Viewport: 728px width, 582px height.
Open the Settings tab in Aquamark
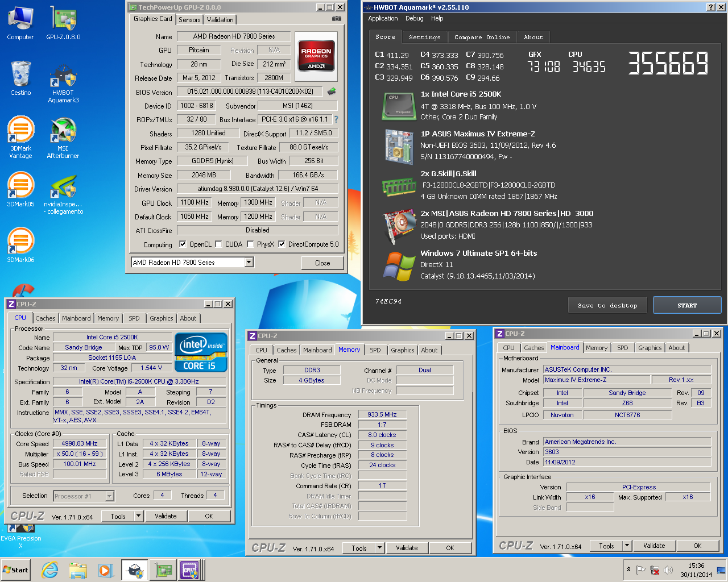click(x=425, y=38)
